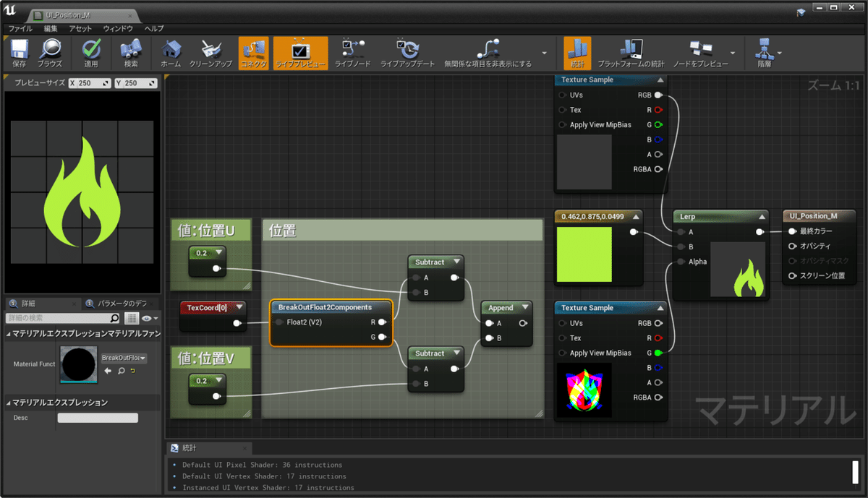Click the Desc text field
The height and width of the screenshot is (498, 868).
pos(98,418)
